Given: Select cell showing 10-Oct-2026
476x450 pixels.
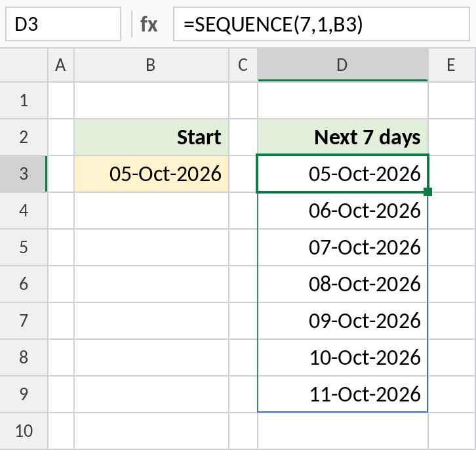Looking at the screenshot, I should (343, 358).
